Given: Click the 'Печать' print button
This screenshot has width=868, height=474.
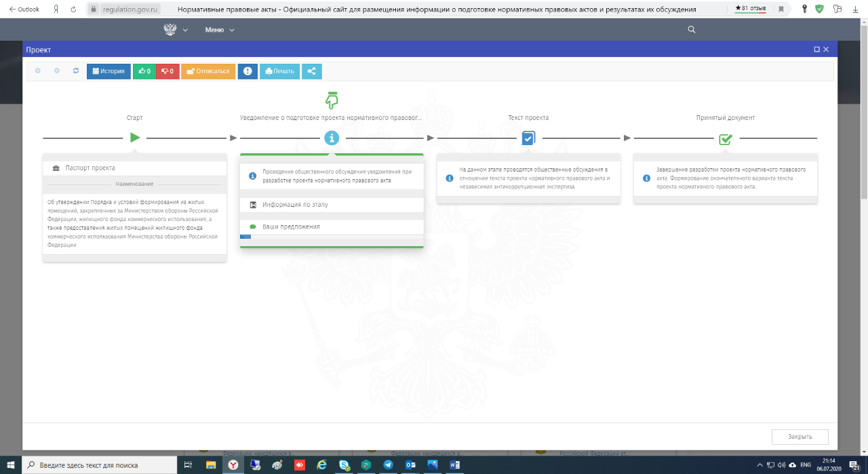Looking at the screenshot, I should (x=279, y=71).
